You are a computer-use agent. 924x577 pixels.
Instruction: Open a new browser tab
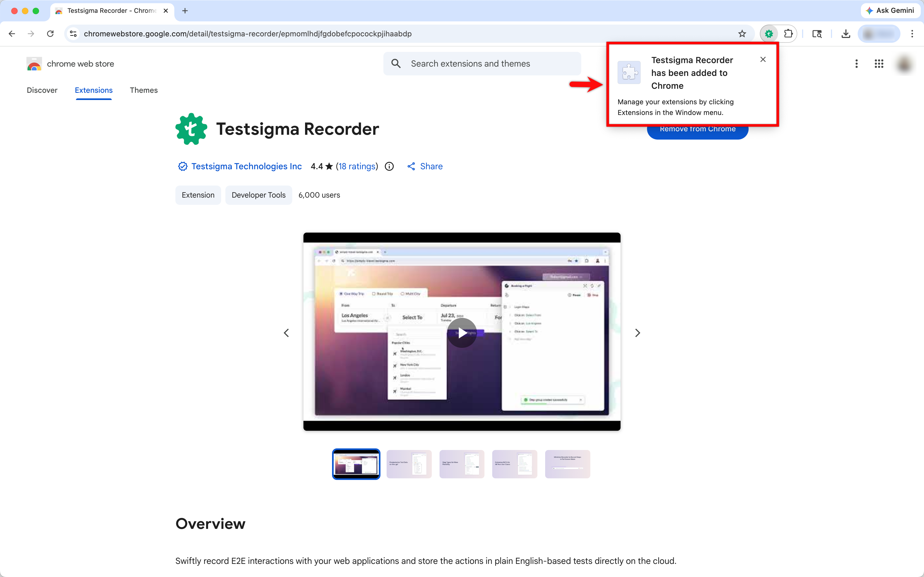(x=185, y=11)
